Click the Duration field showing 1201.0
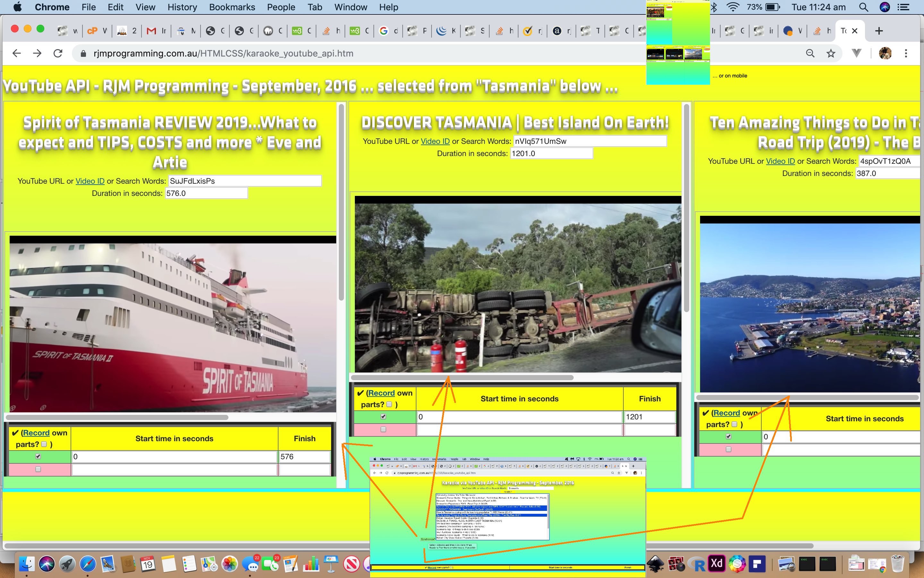924x578 pixels. coord(551,153)
